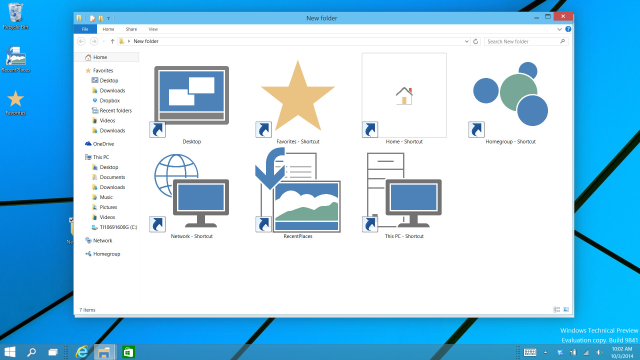Image resolution: width=640 pixels, height=360 pixels.
Task: Click File Explorer taskbar icon
Action: pos(104,352)
